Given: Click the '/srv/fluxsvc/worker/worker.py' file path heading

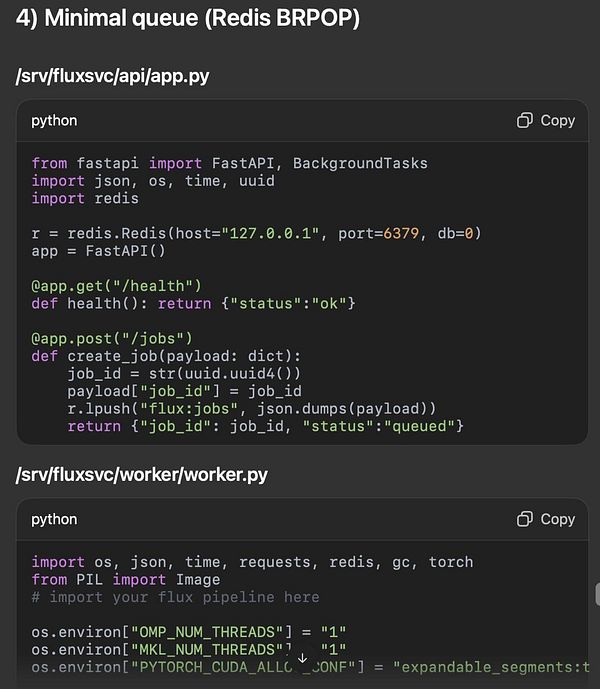Looking at the screenshot, I should point(142,475).
